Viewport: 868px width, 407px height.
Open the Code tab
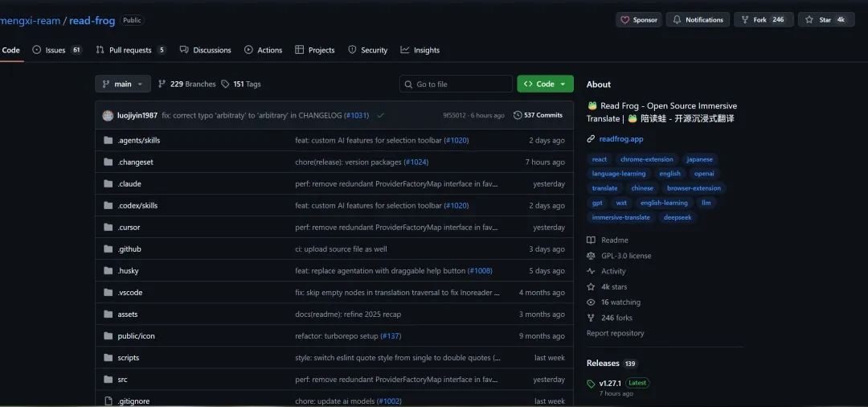click(x=10, y=50)
